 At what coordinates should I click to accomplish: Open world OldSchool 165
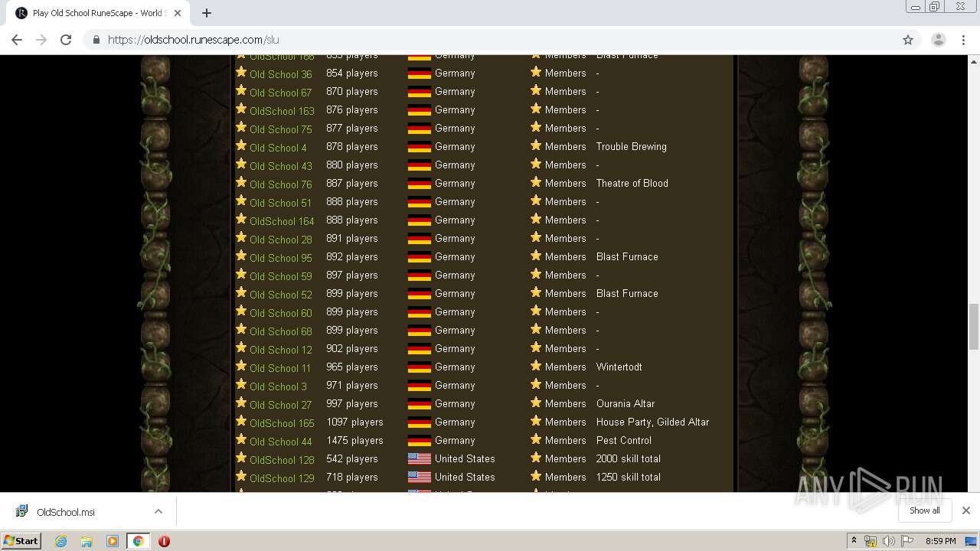(282, 423)
